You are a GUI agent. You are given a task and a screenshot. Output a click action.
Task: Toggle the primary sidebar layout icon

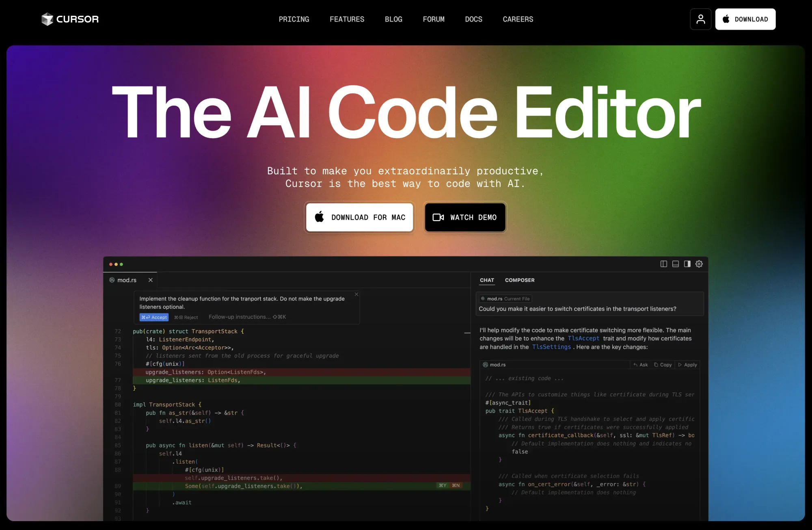[x=664, y=264]
